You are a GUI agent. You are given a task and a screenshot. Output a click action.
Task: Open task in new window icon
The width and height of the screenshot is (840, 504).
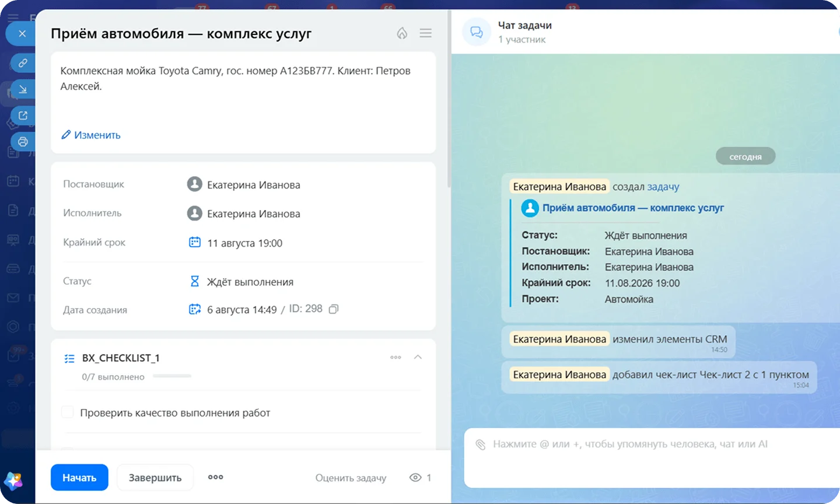(23, 116)
